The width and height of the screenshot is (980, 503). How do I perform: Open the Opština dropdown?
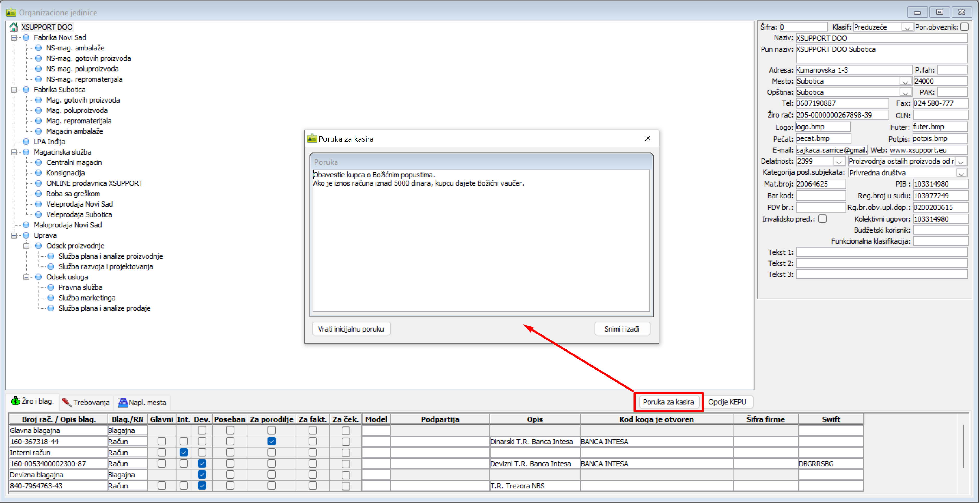905,93
